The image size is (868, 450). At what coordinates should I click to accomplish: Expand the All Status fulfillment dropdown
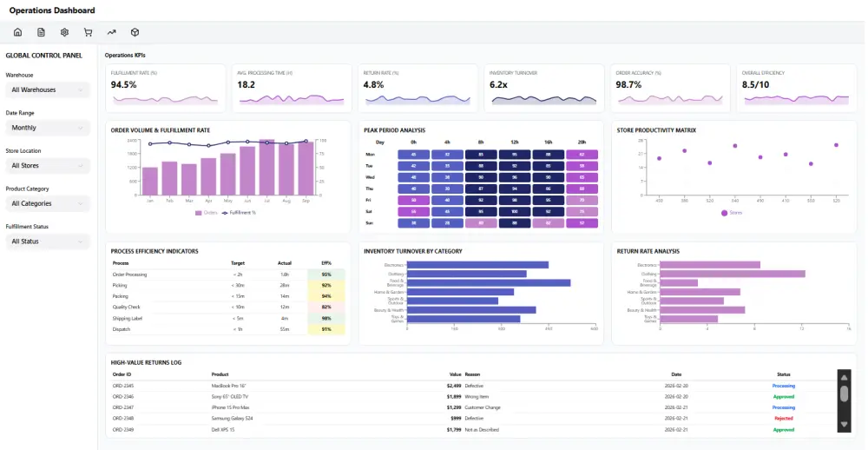(48, 242)
